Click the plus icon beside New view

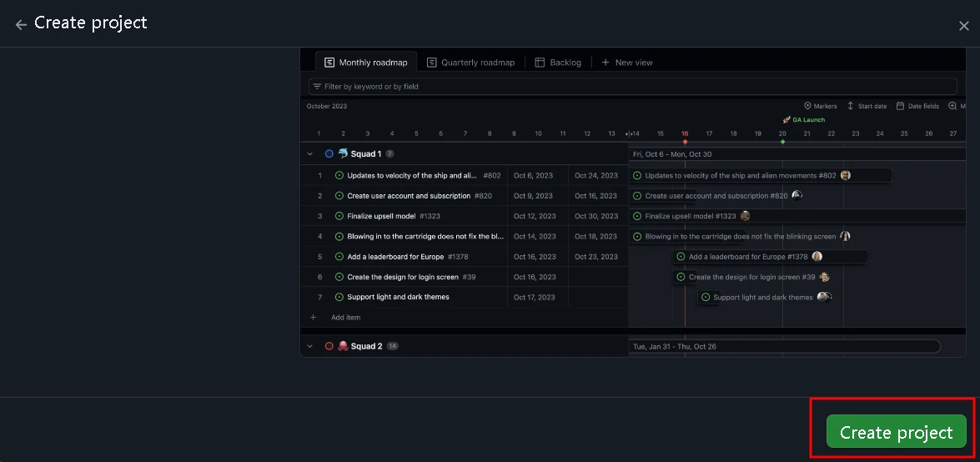605,63
